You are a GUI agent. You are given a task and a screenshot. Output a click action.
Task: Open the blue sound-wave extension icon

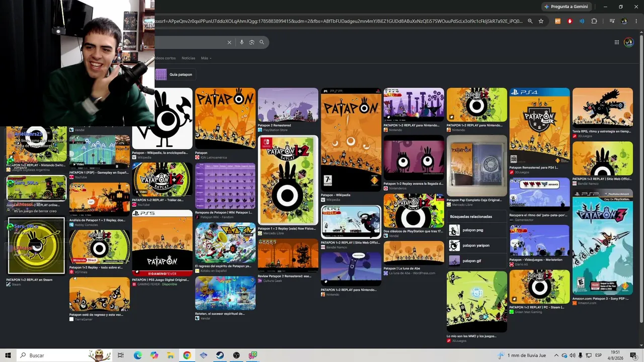582,21
